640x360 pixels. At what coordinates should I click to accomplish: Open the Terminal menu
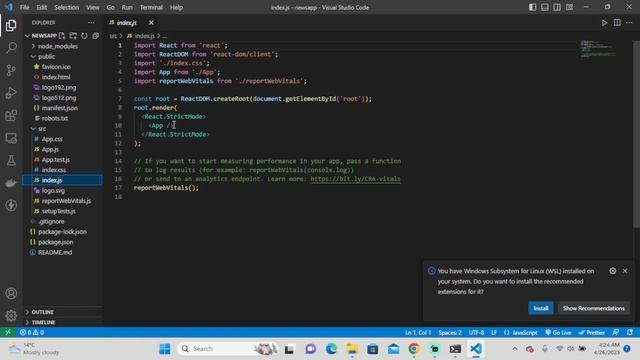coord(151,7)
